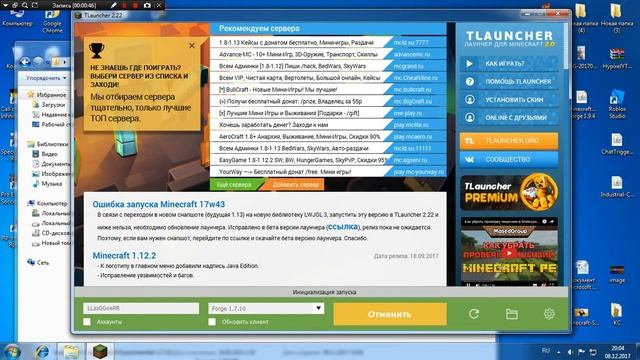The width and height of the screenshot is (640, 360).
Task: Close the yellow trophy tip popup
Action: pos(192,46)
